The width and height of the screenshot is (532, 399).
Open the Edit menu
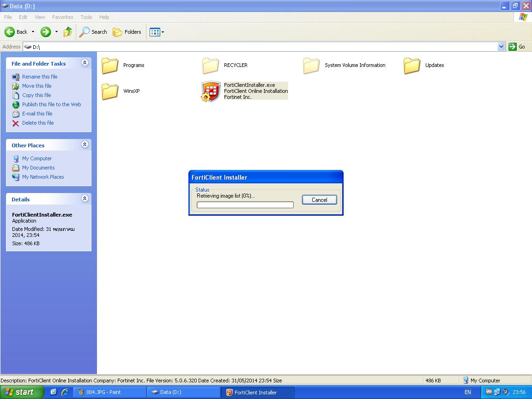tap(23, 17)
